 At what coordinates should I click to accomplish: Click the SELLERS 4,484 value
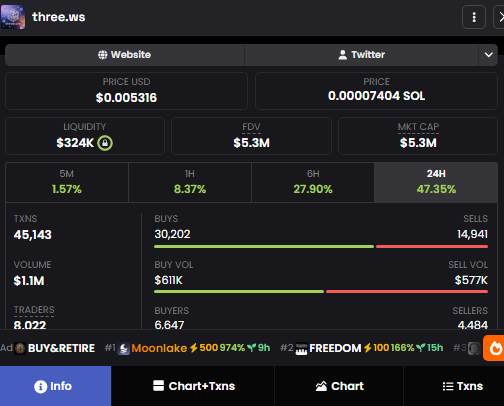(x=473, y=325)
